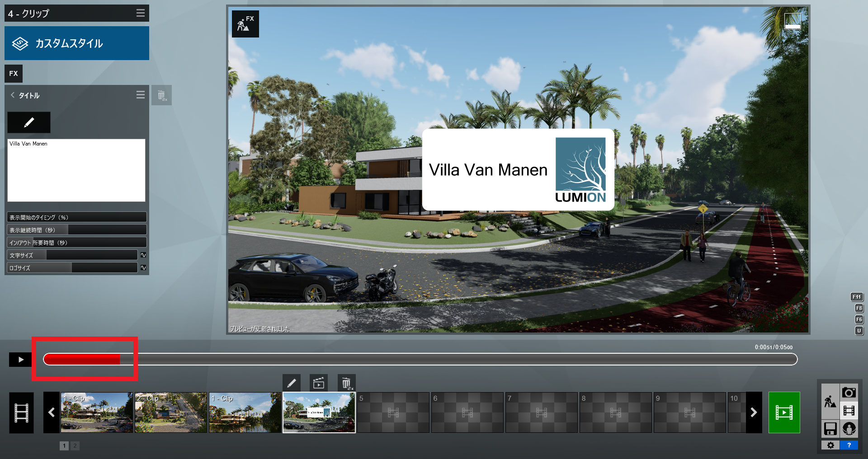This screenshot has height=459, width=868.
Task: Switch to Build mode icon
Action: [830, 401]
